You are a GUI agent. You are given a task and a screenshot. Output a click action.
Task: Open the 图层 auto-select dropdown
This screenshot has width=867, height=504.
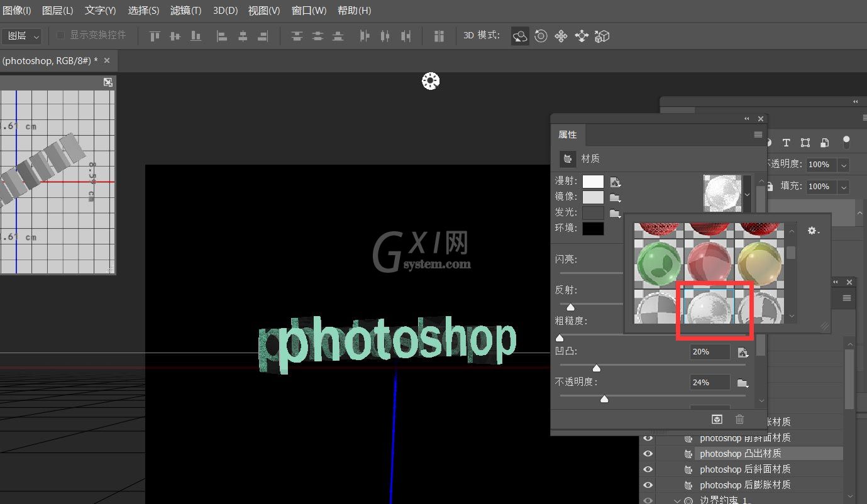pos(21,36)
